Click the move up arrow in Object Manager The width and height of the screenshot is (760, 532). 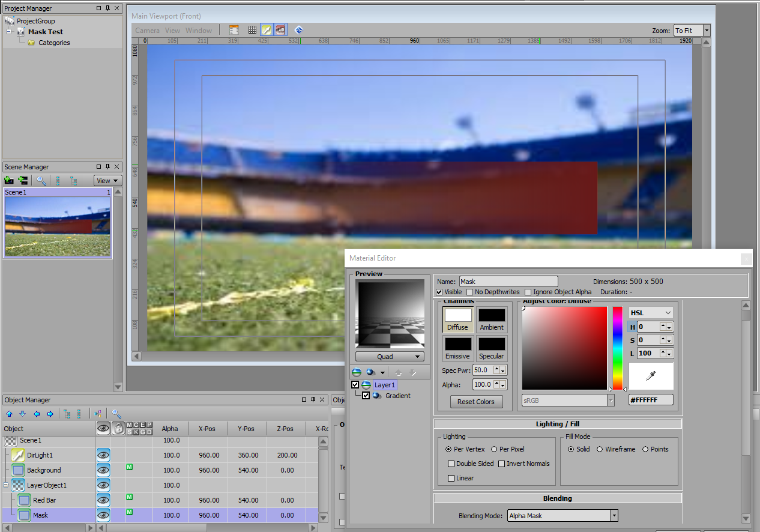coord(9,414)
